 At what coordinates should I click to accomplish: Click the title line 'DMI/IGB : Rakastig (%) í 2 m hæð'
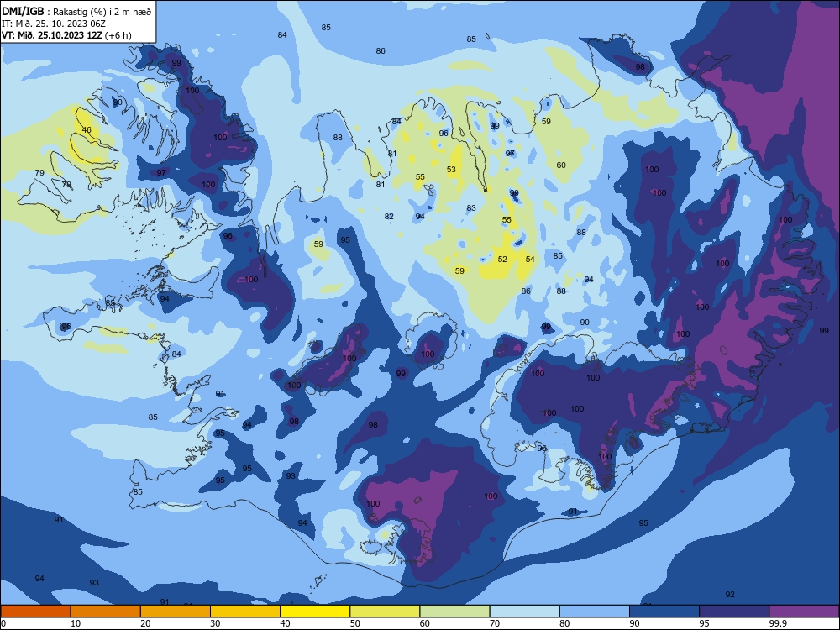point(76,11)
